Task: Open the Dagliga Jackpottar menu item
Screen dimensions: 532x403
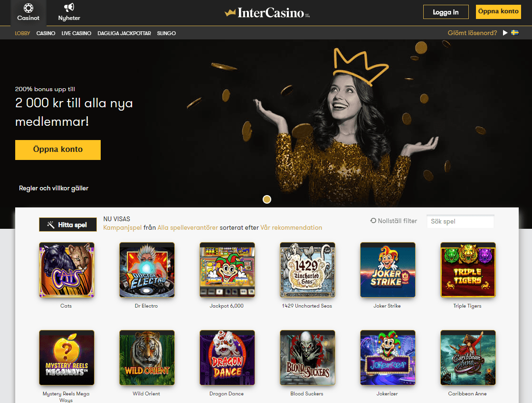Action: pyautogui.click(x=124, y=33)
